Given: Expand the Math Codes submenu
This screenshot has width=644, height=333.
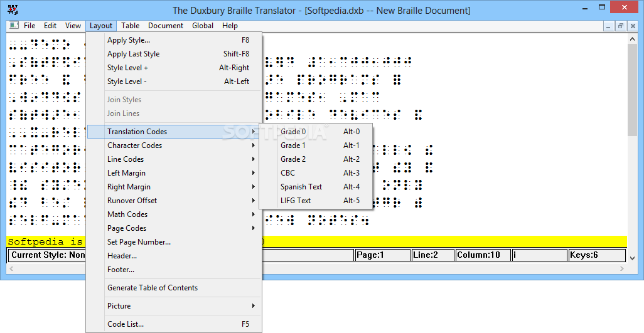Looking at the screenshot, I should [174, 214].
